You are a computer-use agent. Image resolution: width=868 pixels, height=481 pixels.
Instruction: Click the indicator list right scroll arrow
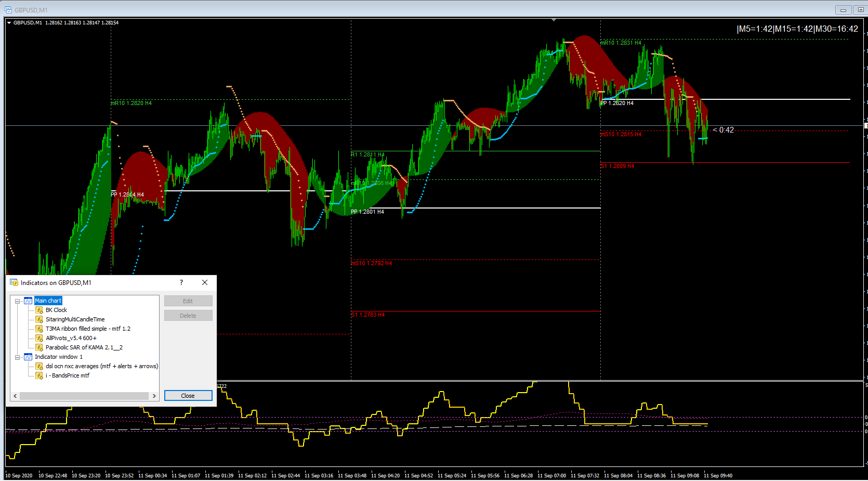[x=154, y=396]
